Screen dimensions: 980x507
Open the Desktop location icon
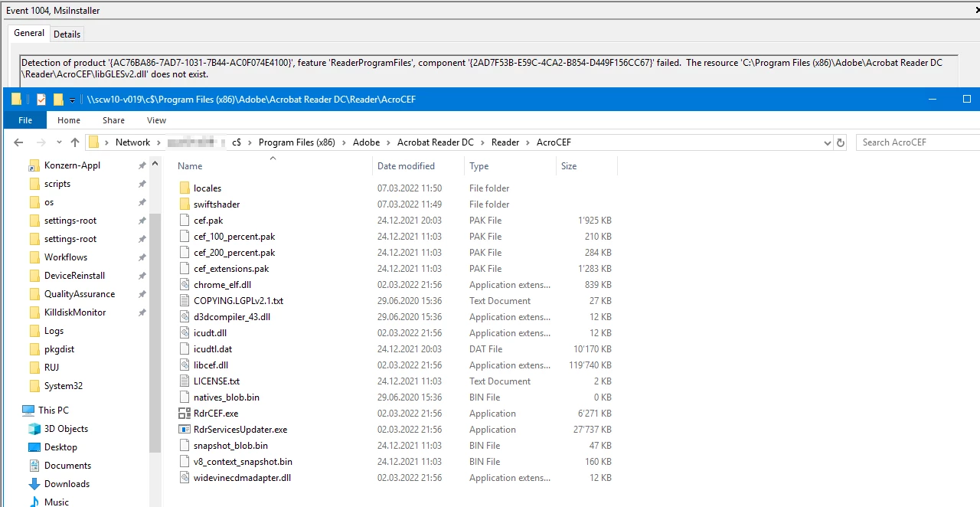34,447
